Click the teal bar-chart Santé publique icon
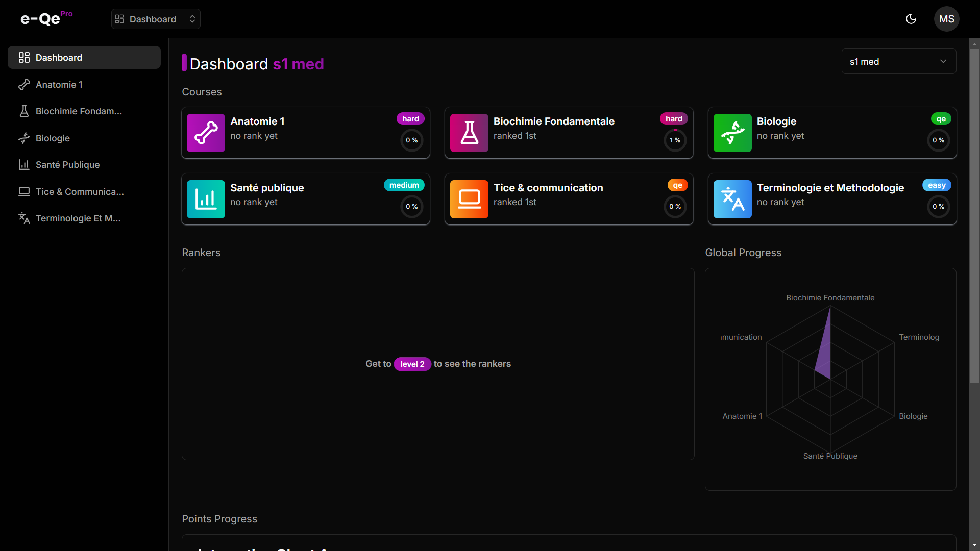Screen dimensions: 980x551 click(206, 199)
